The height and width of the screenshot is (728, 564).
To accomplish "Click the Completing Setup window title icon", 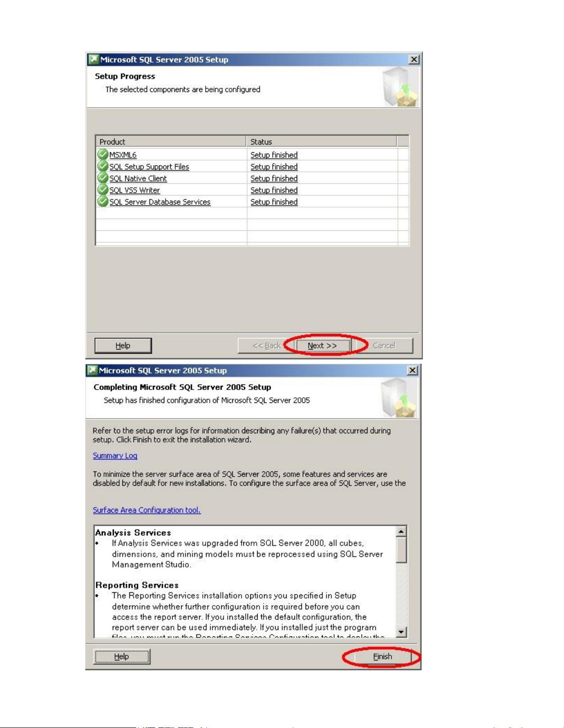I will pos(92,370).
